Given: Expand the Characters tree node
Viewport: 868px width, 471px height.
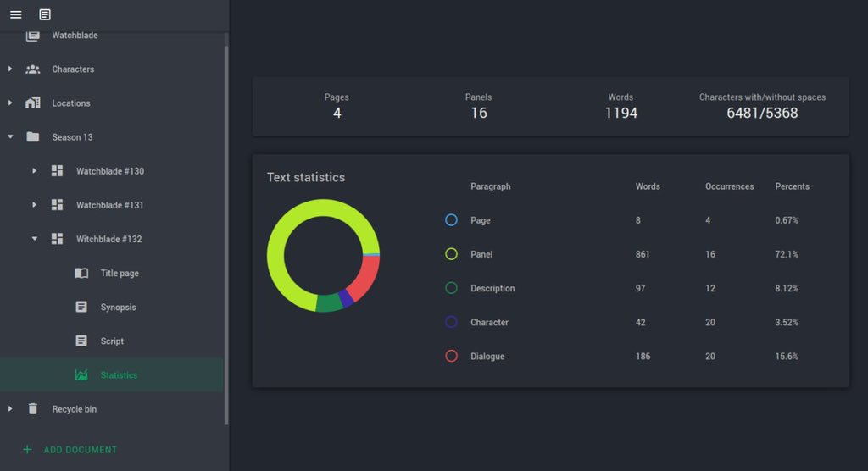Looking at the screenshot, I should [10, 69].
